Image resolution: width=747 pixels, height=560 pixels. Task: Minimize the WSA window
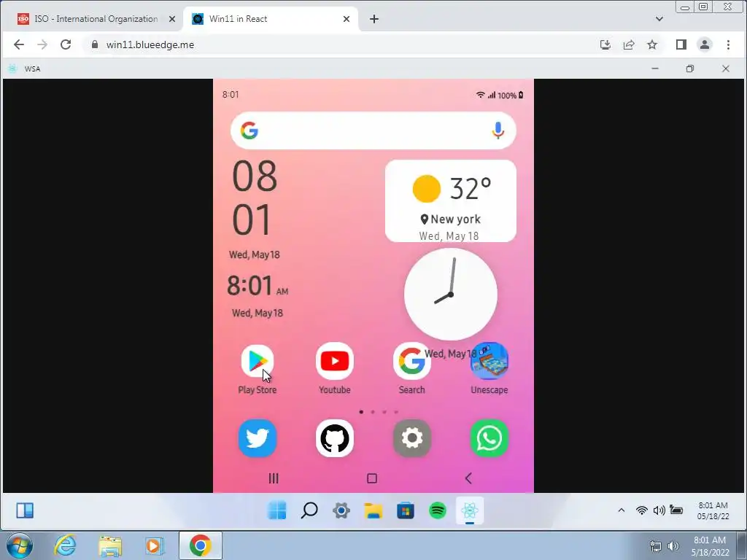pyautogui.click(x=655, y=69)
